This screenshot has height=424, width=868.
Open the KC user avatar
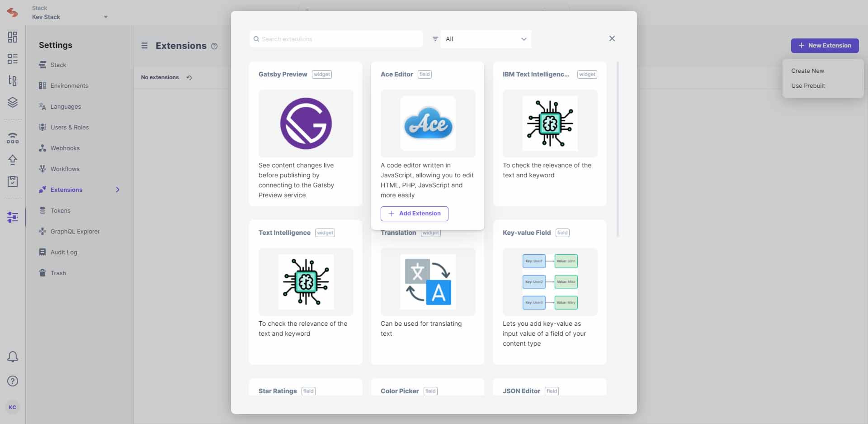[x=12, y=407]
